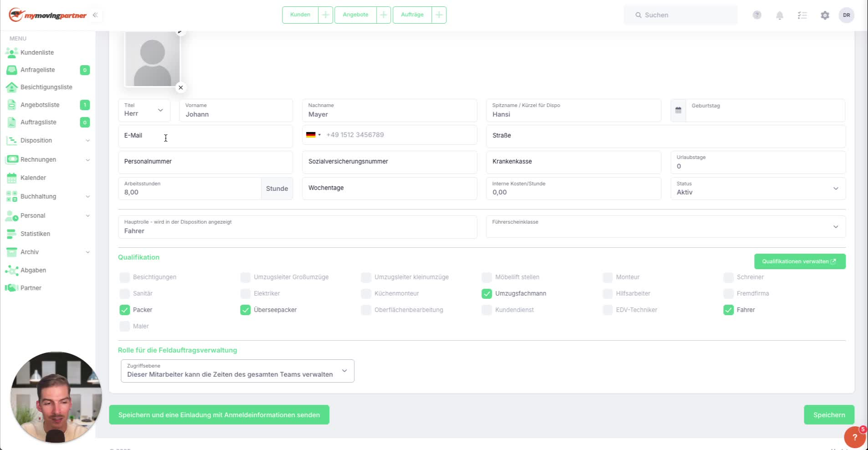This screenshot has width=868, height=450.
Task: Click the mymovingpartner logo
Action: pos(48,15)
